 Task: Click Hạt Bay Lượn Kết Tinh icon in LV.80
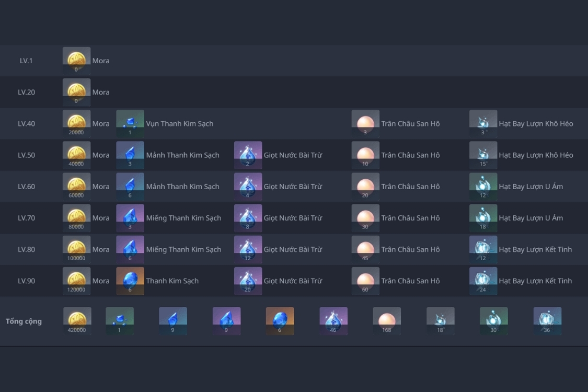[x=483, y=249]
